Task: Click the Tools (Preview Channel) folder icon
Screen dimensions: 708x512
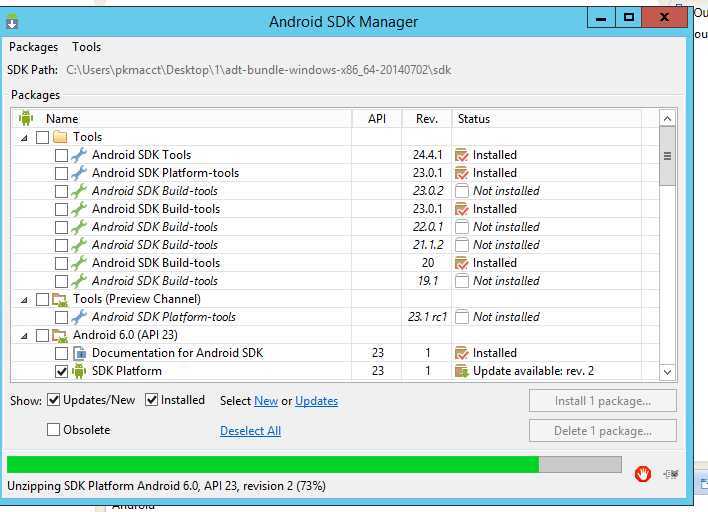Action: tap(60, 299)
